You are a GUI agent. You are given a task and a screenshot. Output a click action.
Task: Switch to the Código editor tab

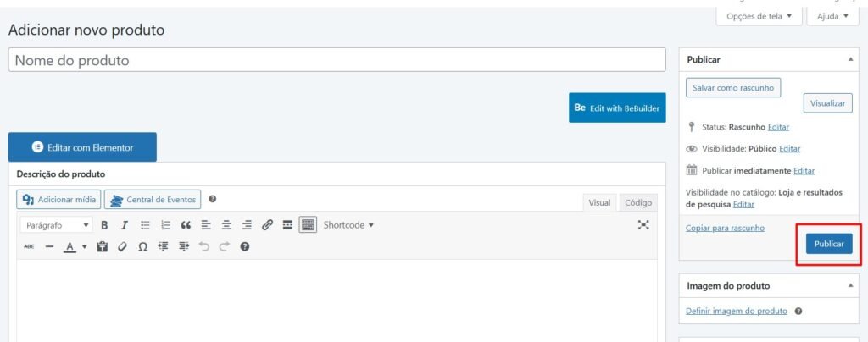(637, 202)
